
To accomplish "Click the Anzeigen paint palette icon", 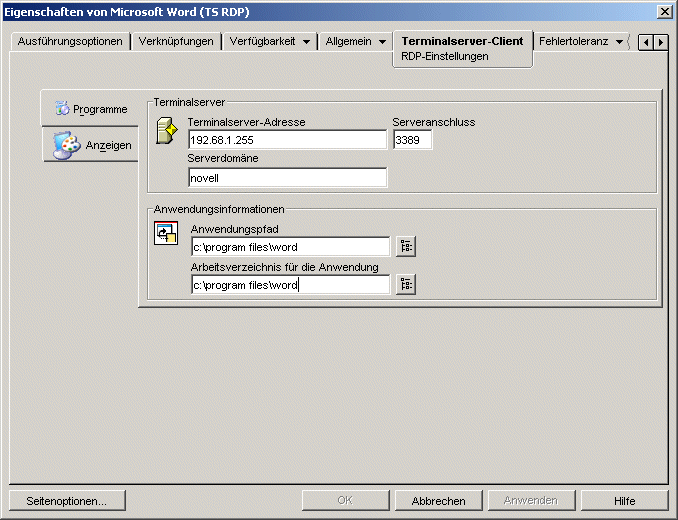I will (67, 145).
